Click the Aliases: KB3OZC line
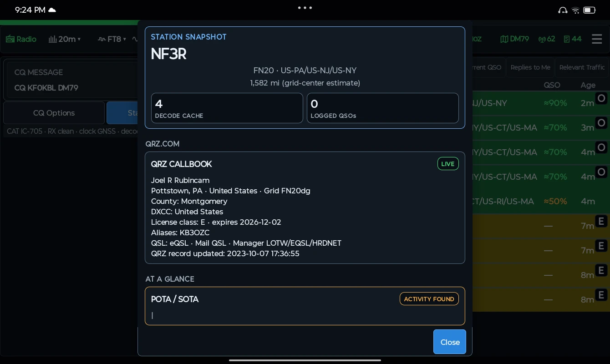Viewport: 610px width, 364px height. (x=180, y=233)
